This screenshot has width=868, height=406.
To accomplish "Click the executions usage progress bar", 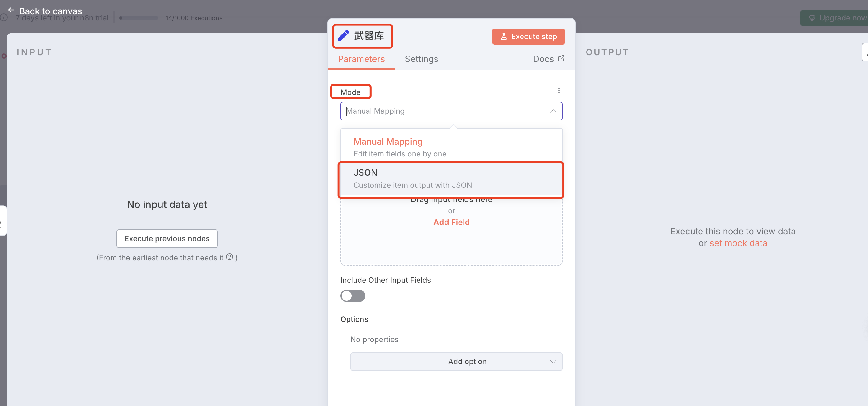I will pyautogui.click(x=139, y=18).
